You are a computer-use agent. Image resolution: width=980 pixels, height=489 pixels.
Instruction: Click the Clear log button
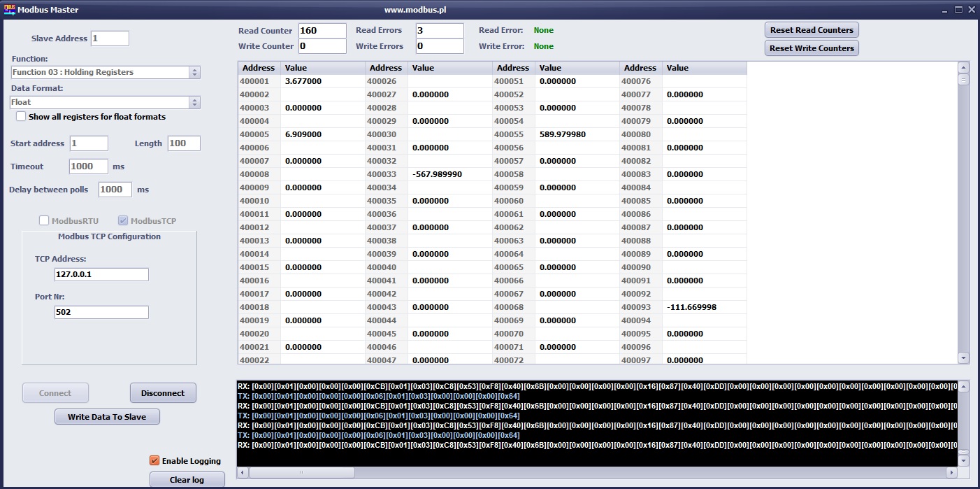tap(187, 480)
